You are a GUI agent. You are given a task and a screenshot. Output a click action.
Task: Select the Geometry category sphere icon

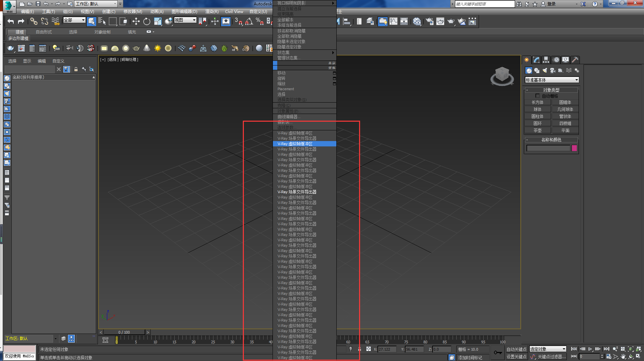click(529, 71)
